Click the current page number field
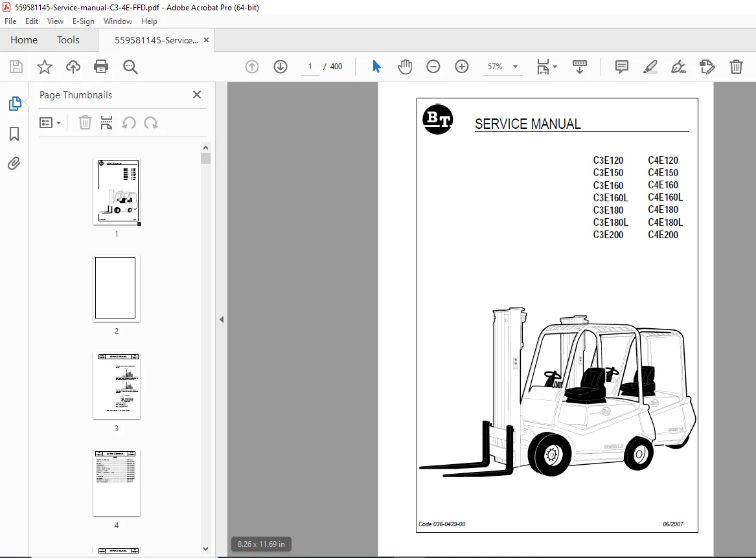Image resolution: width=756 pixels, height=558 pixels. (310, 67)
